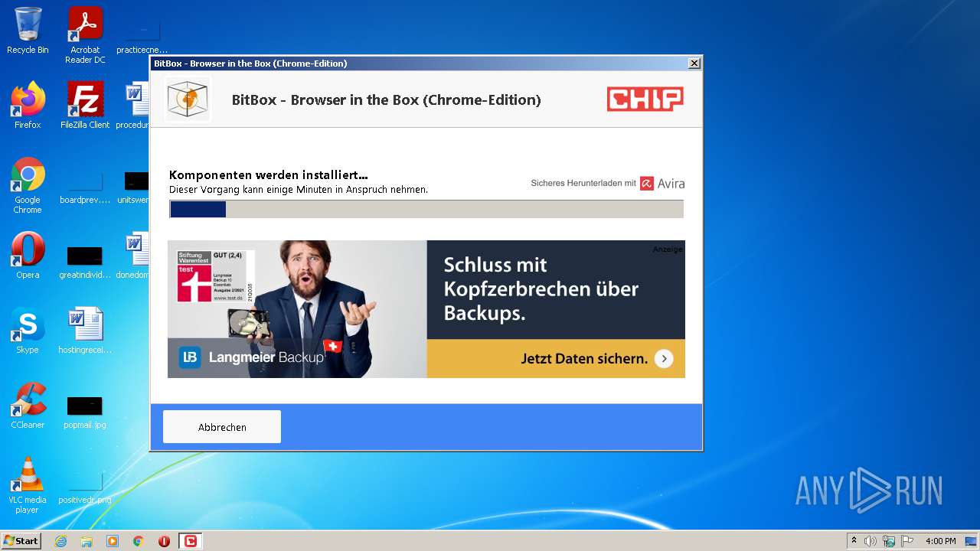Click the network tray icon

[889, 541]
